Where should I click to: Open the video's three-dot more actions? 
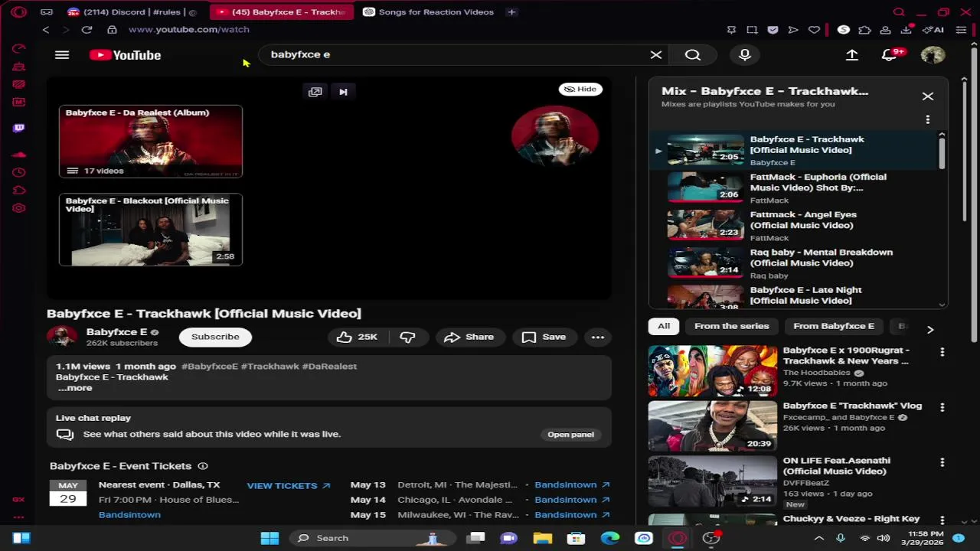point(598,337)
